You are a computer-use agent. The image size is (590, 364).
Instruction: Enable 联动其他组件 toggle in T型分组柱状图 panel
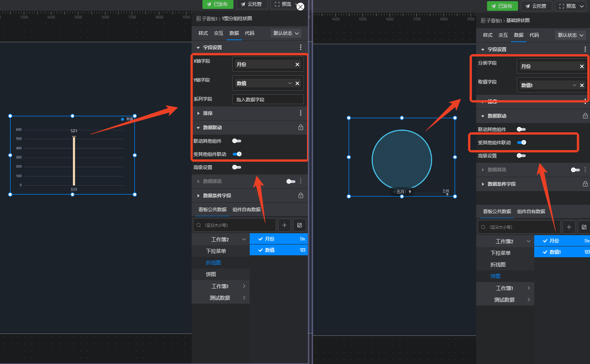(x=237, y=141)
